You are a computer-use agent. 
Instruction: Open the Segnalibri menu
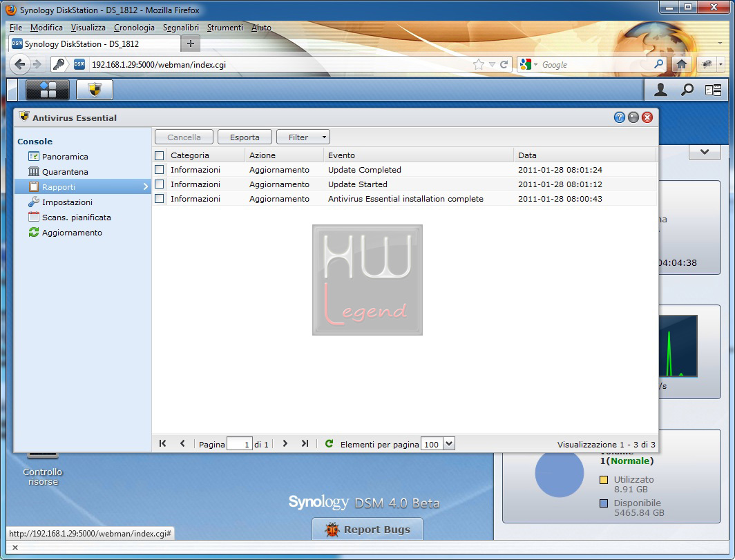click(181, 28)
